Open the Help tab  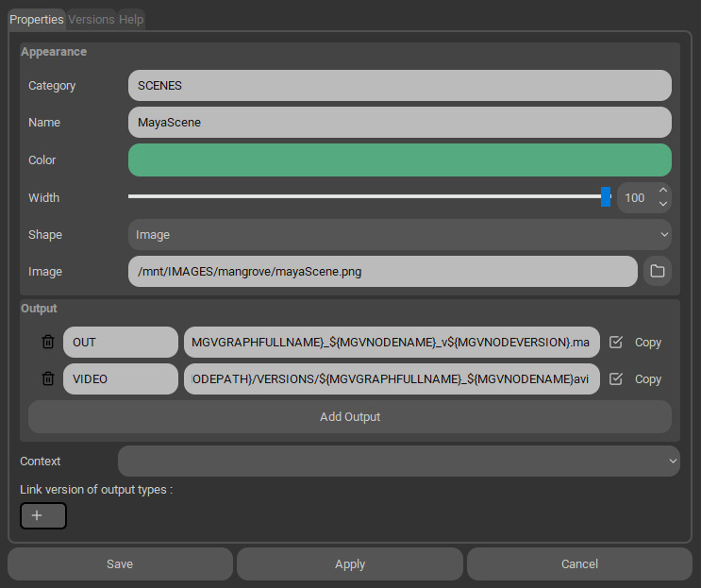[131, 19]
